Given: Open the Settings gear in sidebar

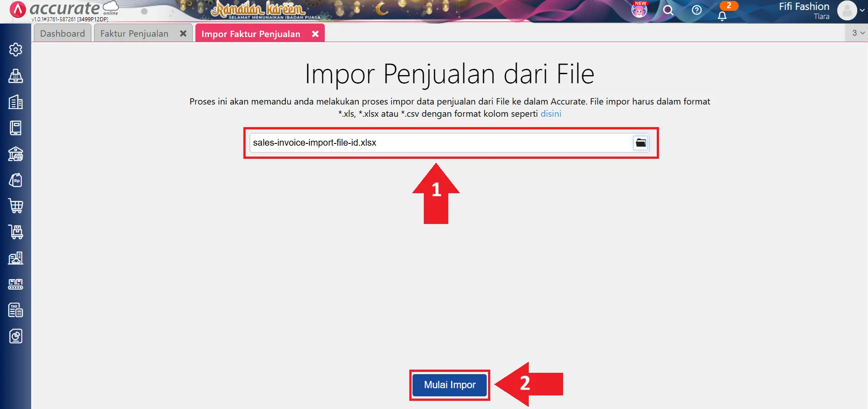Looking at the screenshot, I should [x=16, y=50].
